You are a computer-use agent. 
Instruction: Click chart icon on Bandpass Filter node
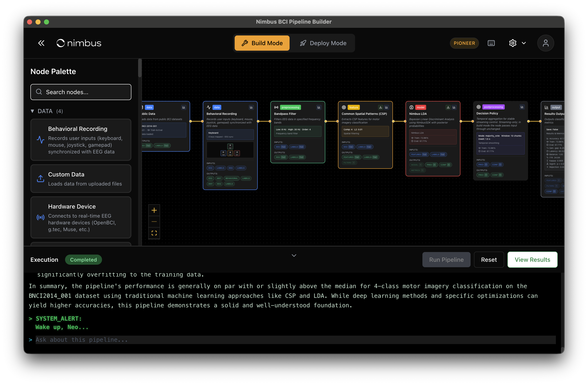319,107
